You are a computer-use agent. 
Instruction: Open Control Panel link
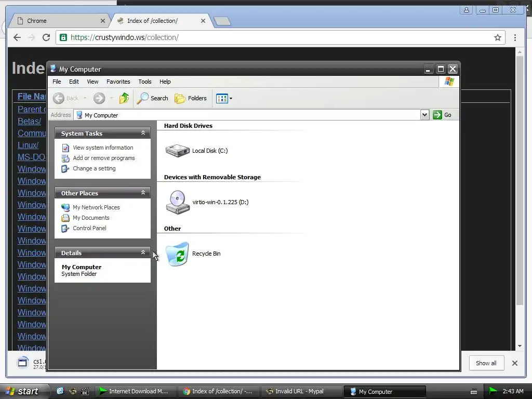[x=89, y=229]
